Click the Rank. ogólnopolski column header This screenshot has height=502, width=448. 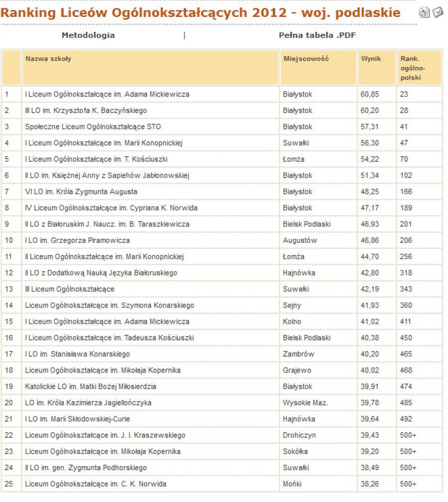pos(413,68)
